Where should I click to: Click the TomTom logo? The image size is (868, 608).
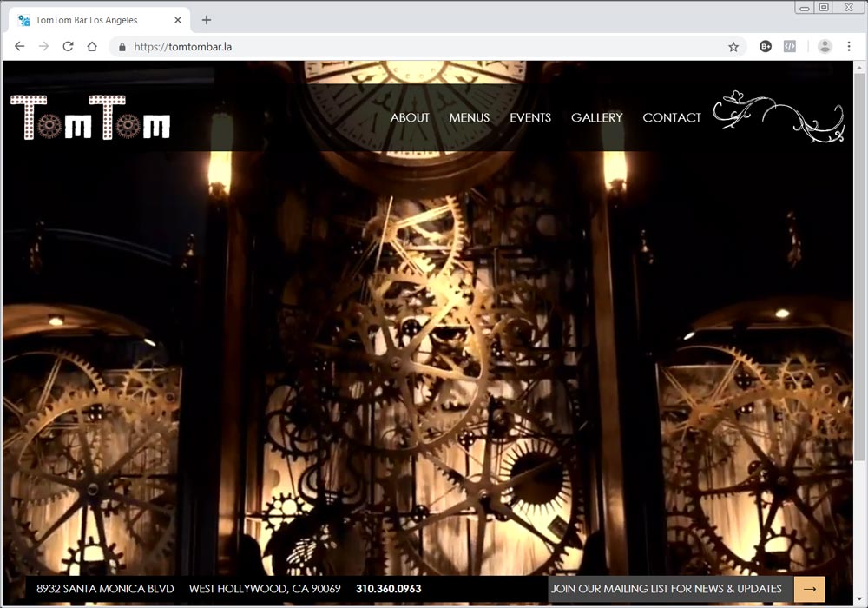(90, 117)
